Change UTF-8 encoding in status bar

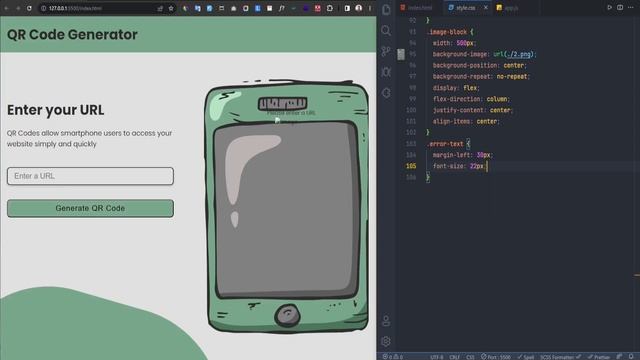pyautogui.click(x=436, y=357)
